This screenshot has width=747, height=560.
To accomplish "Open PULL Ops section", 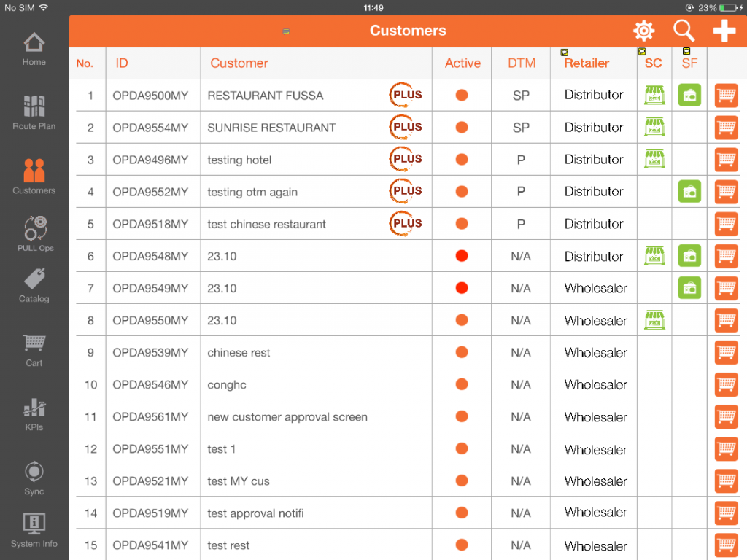I will [x=35, y=234].
